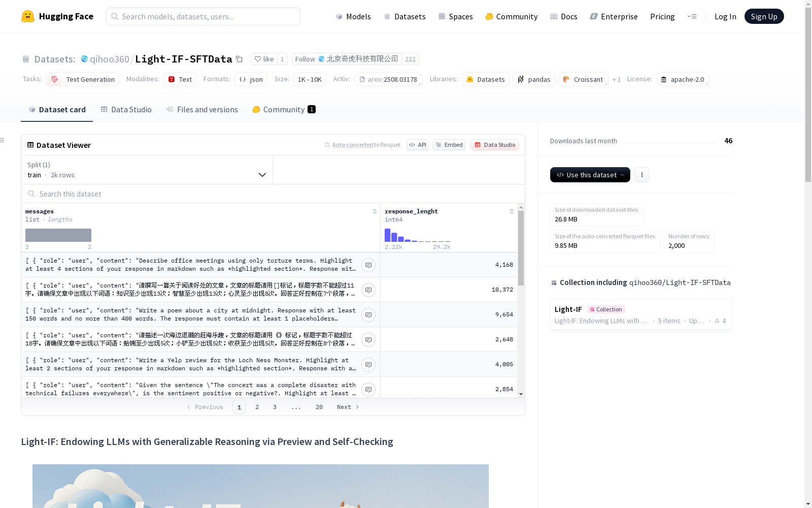Viewport: 812px width, 508px height.
Task: Expand the +1 more libraries
Action: coord(617,79)
